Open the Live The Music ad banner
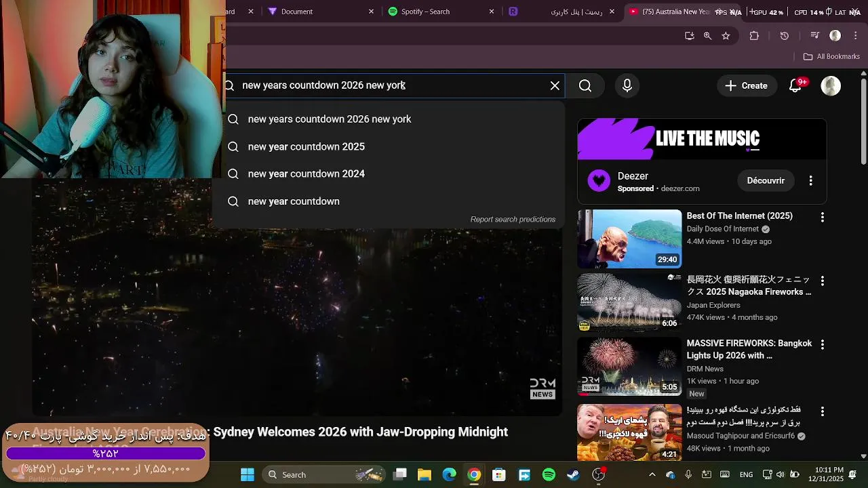 pos(702,139)
